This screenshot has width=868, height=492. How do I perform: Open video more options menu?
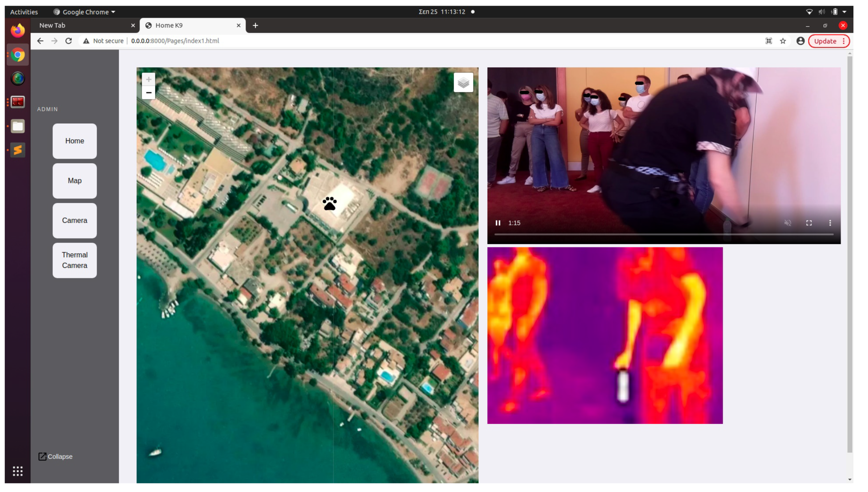[830, 223]
